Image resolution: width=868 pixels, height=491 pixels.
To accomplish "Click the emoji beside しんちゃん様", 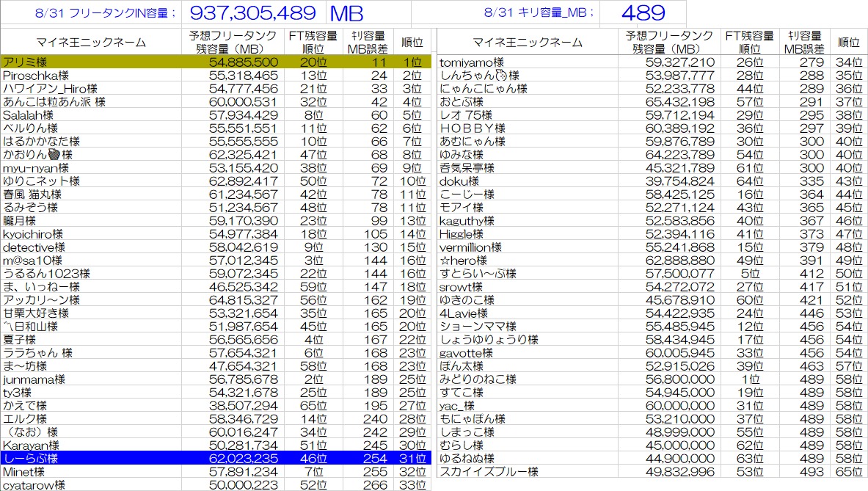I will (x=501, y=76).
